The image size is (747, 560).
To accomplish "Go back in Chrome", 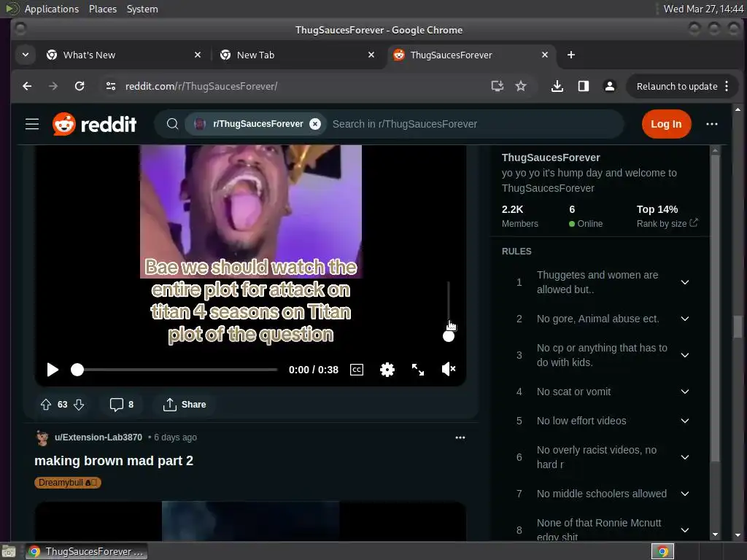I will 27,86.
